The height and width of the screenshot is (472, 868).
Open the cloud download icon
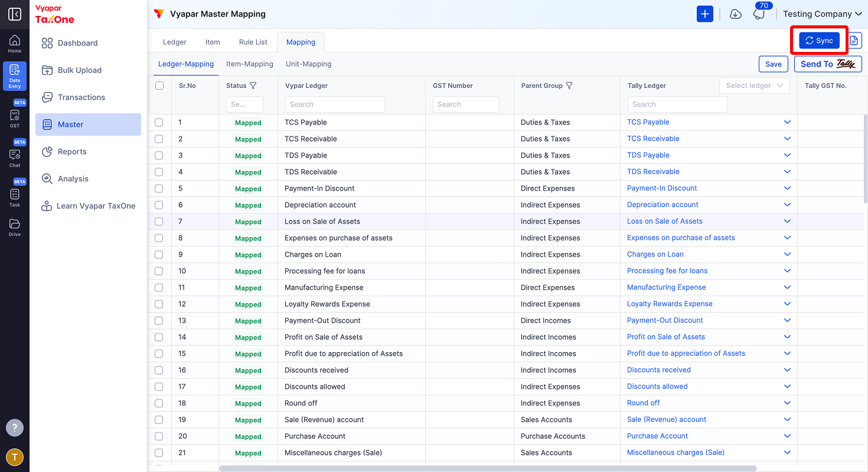(x=736, y=14)
